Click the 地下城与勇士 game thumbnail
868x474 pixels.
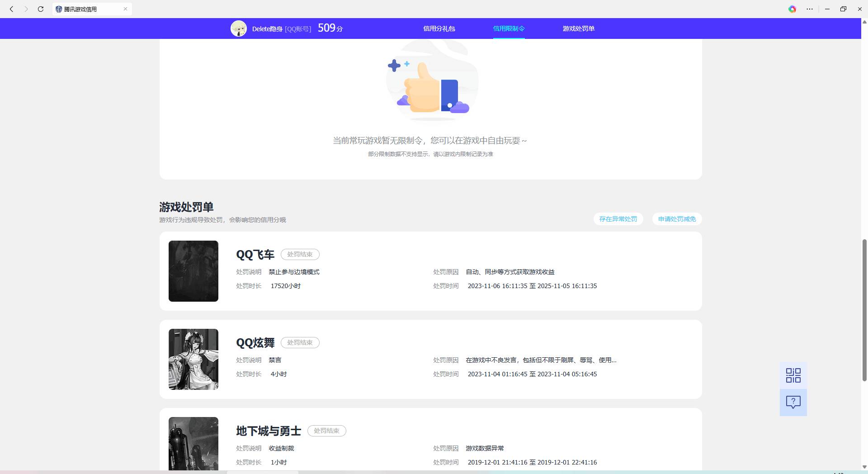(193, 443)
